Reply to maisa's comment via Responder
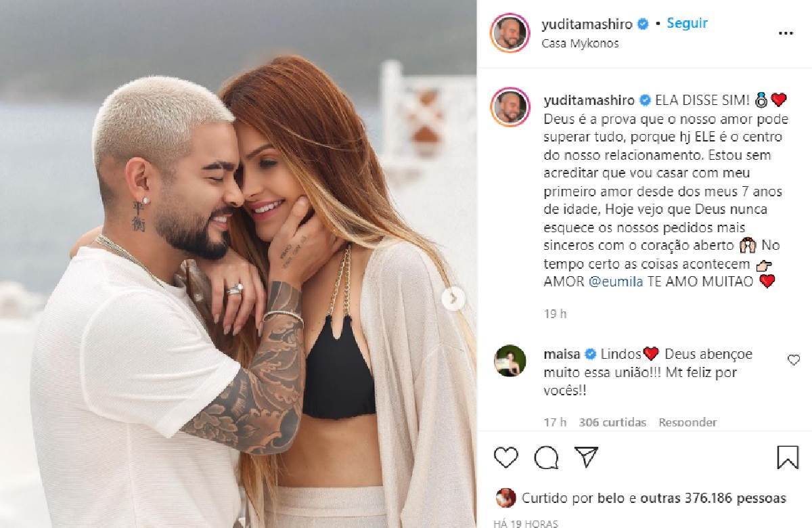 click(687, 422)
